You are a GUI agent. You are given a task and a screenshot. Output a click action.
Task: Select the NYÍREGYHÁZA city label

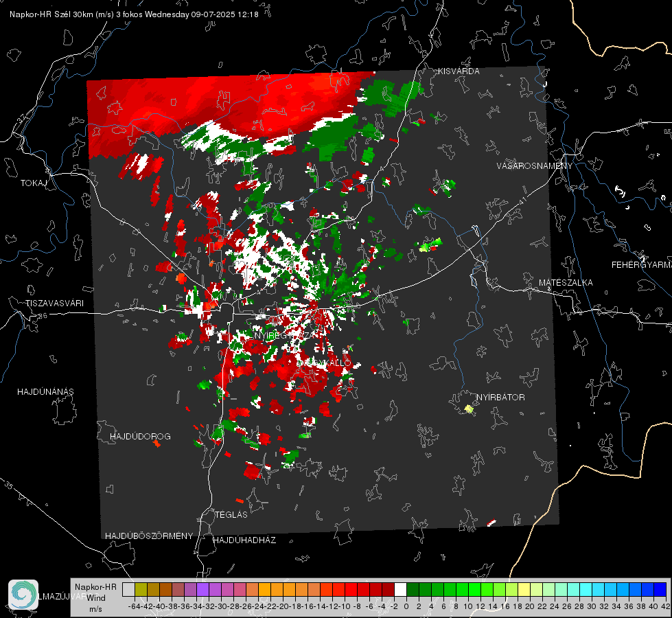tap(286, 335)
